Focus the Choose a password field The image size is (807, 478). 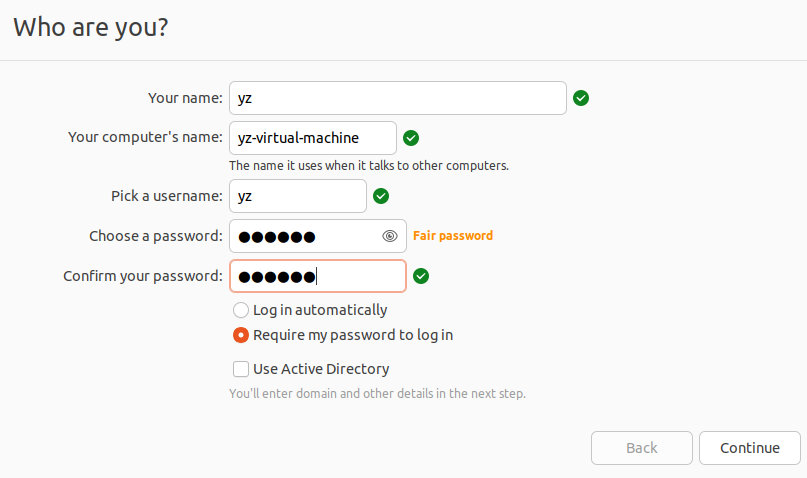click(303, 236)
